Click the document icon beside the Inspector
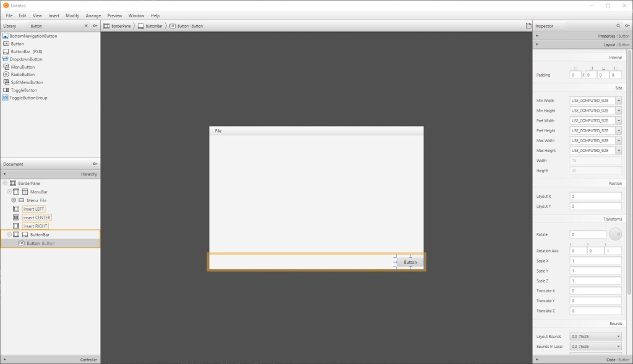 (528, 26)
